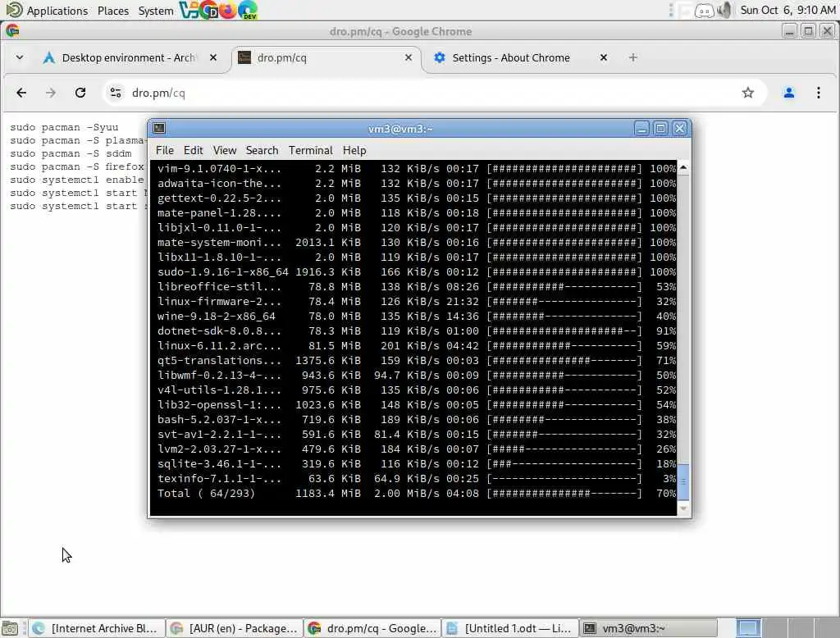Launch Edge Dev from the top panel
840x638 pixels.
(248, 10)
